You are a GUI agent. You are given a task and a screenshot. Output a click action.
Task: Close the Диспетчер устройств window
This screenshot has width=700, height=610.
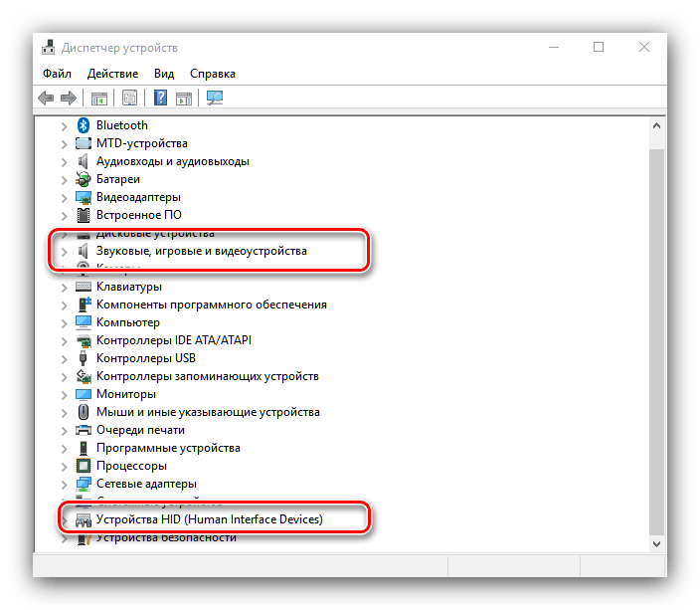[643, 47]
